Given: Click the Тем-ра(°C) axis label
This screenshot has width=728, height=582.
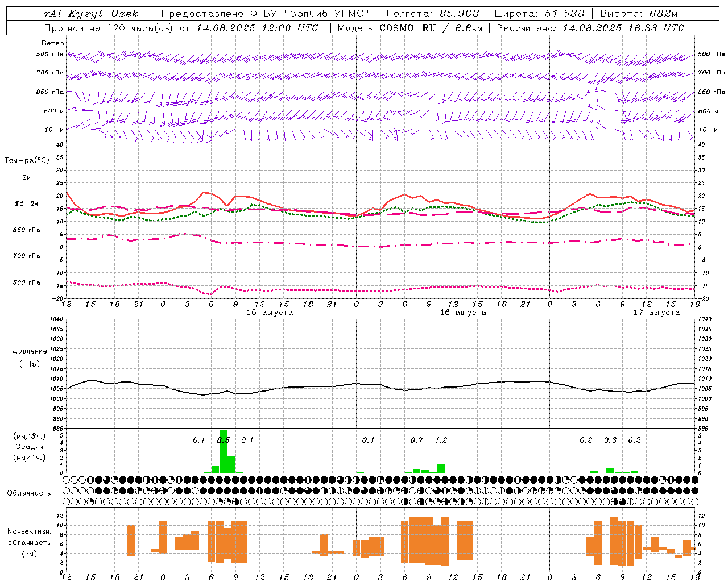Looking at the screenshot, I should [x=27, y=161].
